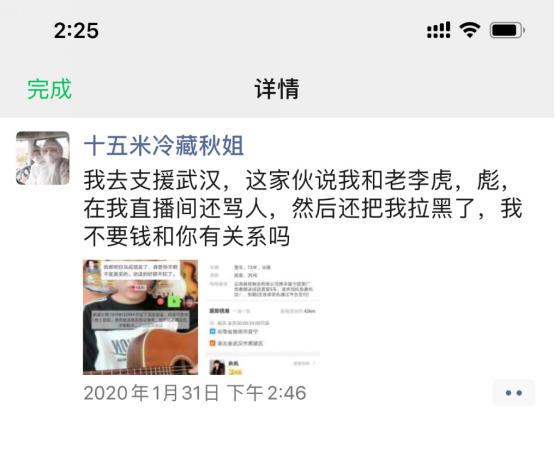The width and height of the screenshot is (555, 470).
Task: Open the guitar livestream screenshot thumbnail
Action: [141, 317]
